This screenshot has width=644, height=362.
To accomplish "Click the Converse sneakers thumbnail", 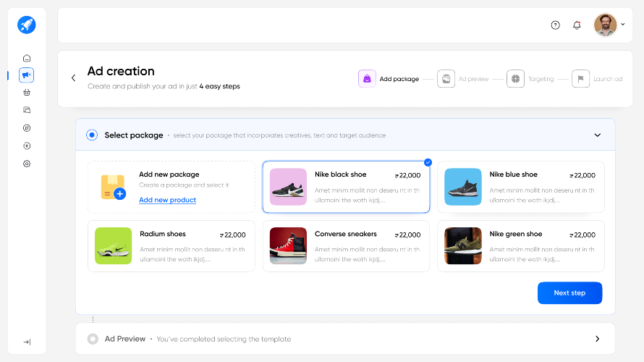I will 288,245.
